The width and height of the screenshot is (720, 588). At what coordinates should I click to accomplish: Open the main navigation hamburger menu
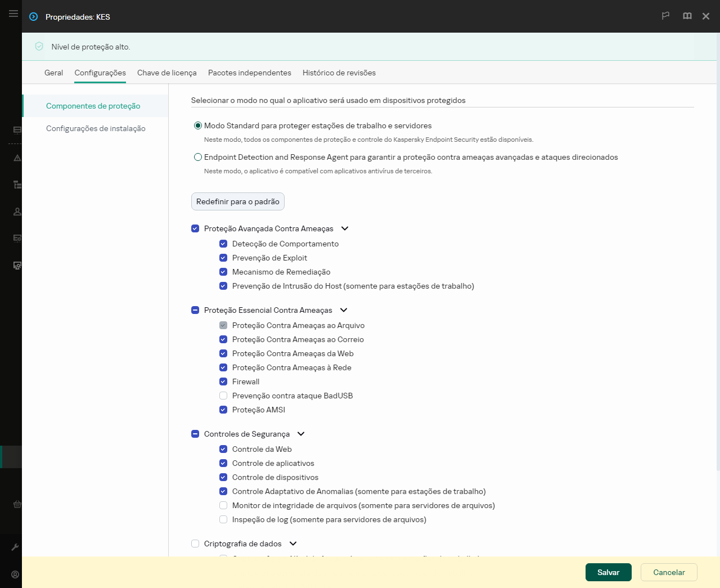point(13,14)
